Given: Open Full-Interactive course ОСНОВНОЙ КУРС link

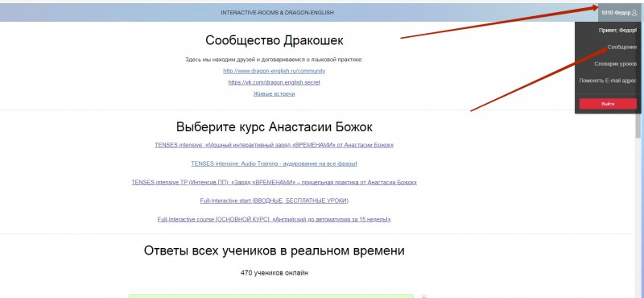Looking at the screenshot, I should tap(274, 220).
